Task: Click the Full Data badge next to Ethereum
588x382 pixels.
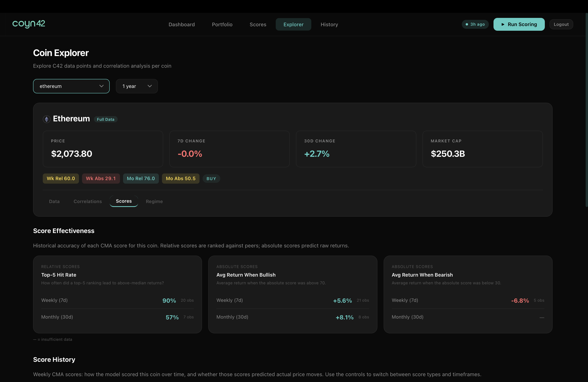Action: pos(106,119)
